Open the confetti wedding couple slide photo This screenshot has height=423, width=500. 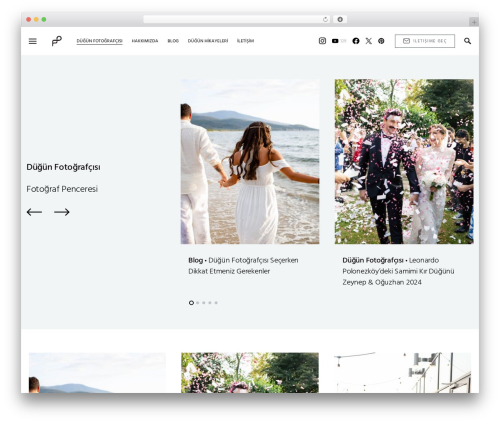click(x=404, y=162)
